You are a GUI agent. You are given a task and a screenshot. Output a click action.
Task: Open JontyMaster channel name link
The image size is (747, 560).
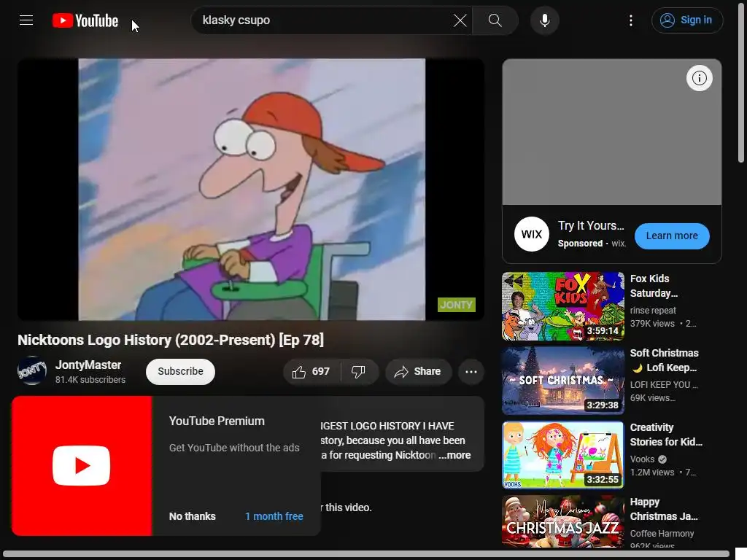(88, 365)
